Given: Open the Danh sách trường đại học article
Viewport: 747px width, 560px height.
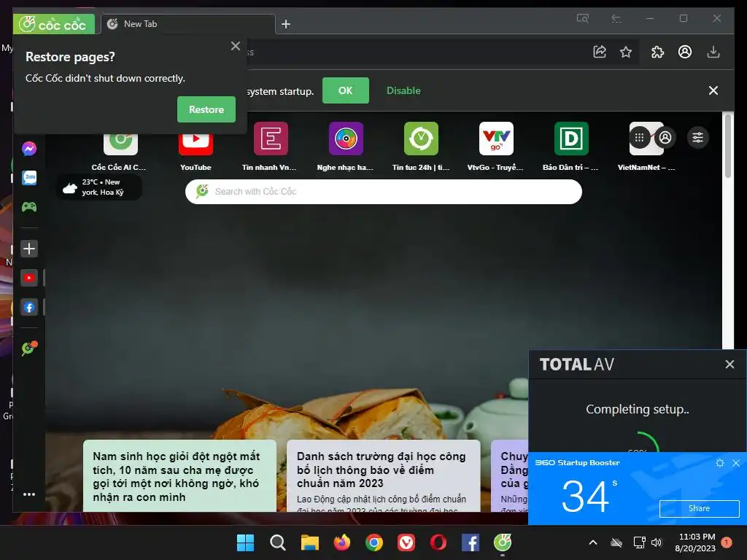Looking at the screenshot, I should tap(384, 475).
